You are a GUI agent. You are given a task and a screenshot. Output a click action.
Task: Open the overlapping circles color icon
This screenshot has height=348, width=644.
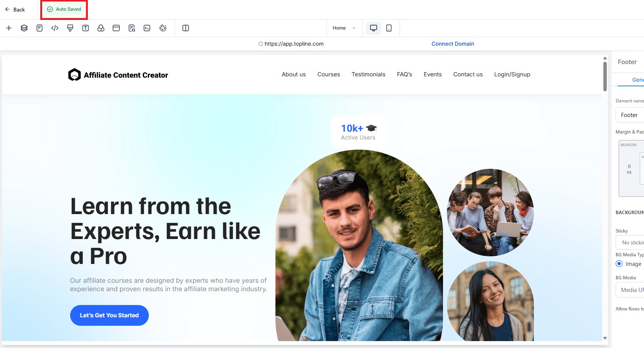(x=101, y=28)
